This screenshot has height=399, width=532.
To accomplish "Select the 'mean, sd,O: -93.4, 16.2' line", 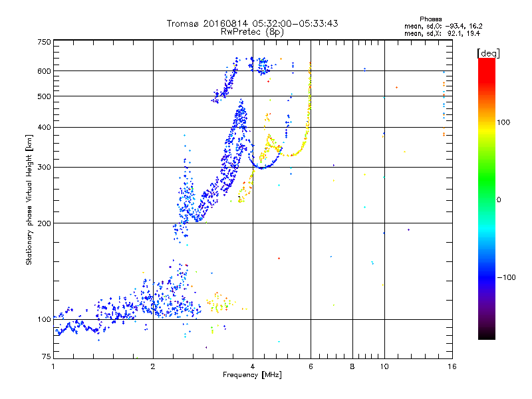I will pos(443,26).
